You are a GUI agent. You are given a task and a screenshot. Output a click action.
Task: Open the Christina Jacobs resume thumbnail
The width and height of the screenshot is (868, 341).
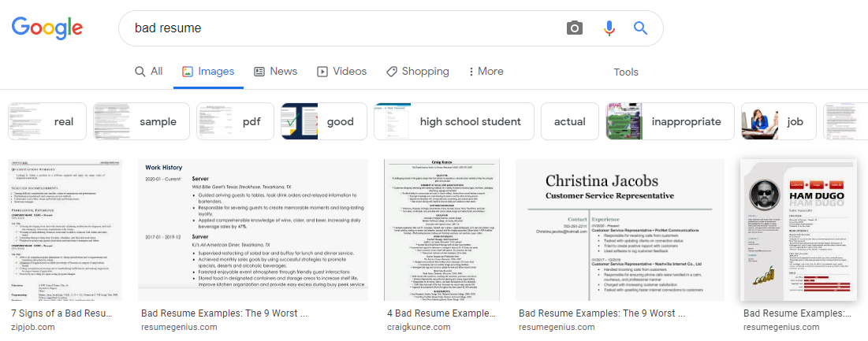(620, 230)
